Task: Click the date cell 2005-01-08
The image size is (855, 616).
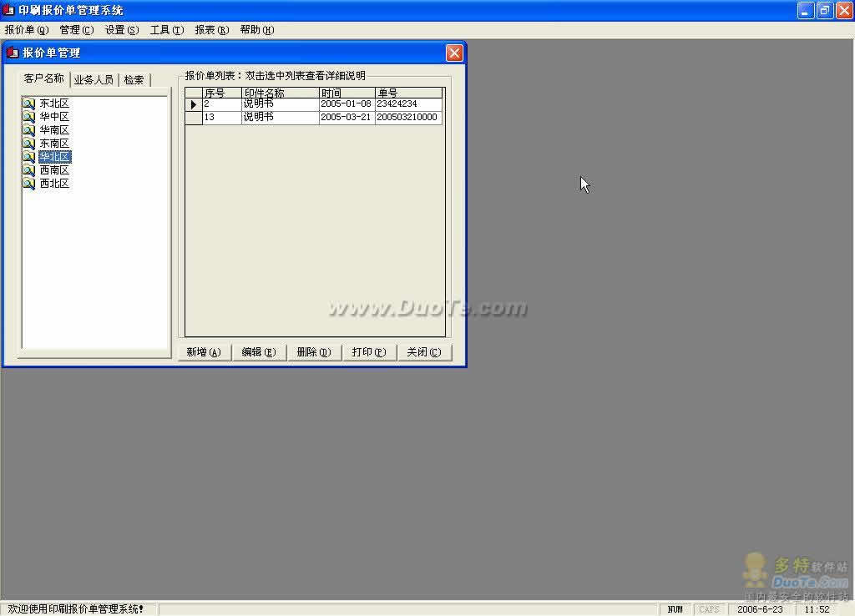Action: point(347,104)
